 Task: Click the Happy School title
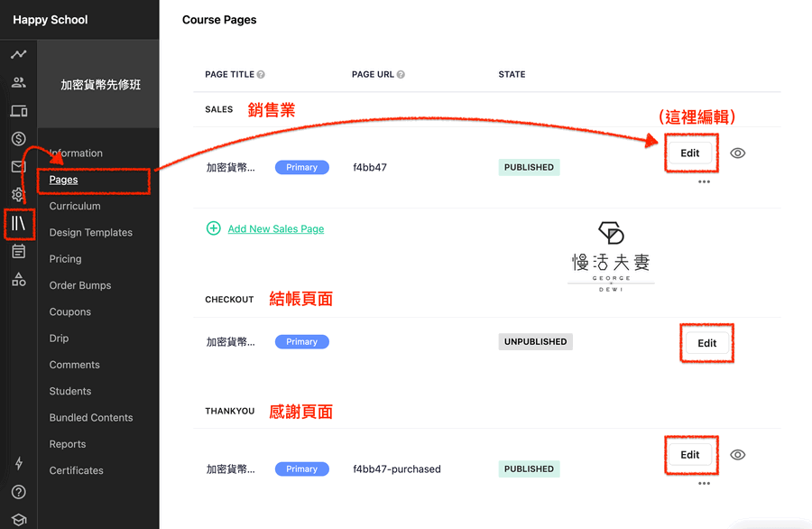(51, 20)
